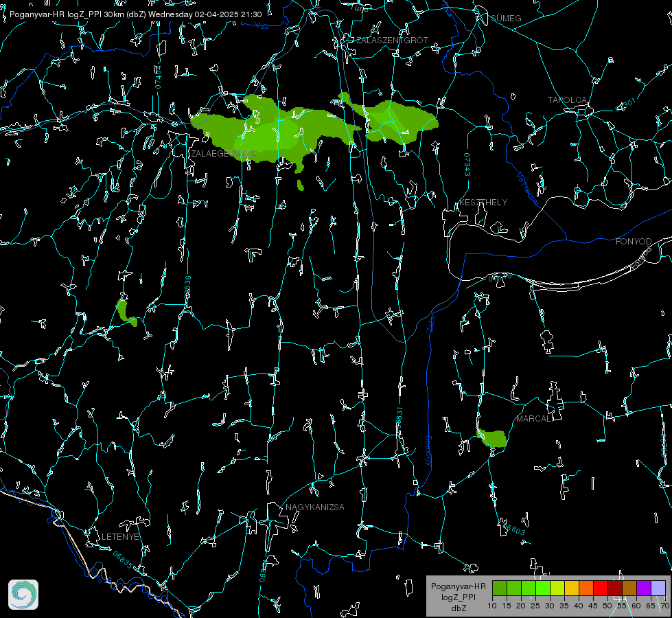
Task: Click the brown 55-60 dBZ legend swatch
Action: point(629,588)
